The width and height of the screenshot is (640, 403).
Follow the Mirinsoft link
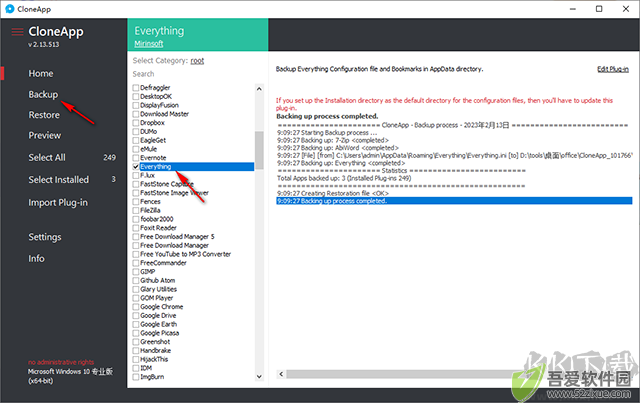149,43
